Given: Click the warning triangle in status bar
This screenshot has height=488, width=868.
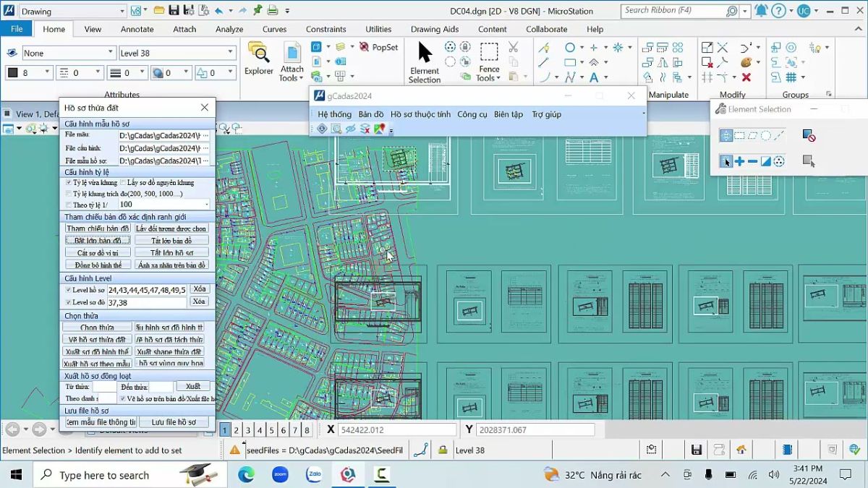Looking at the screenshot, I should click(235, 450).
